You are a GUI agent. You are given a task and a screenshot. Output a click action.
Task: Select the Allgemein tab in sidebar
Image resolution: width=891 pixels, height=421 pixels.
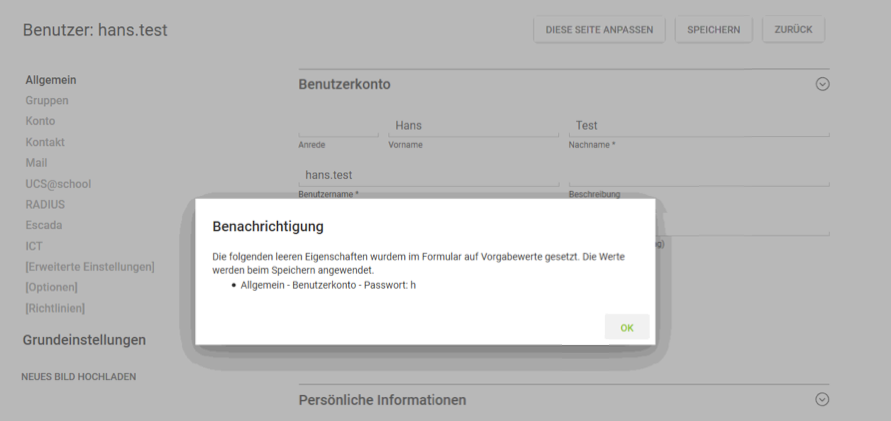click(51, 80)
